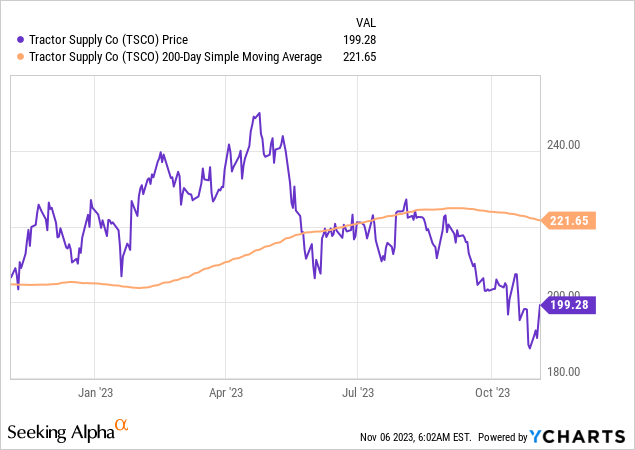The height and width of the screenshot is (450, 635).
Task: Click the VAL column header
Action: pyautogui.click(x=367, y=22)
